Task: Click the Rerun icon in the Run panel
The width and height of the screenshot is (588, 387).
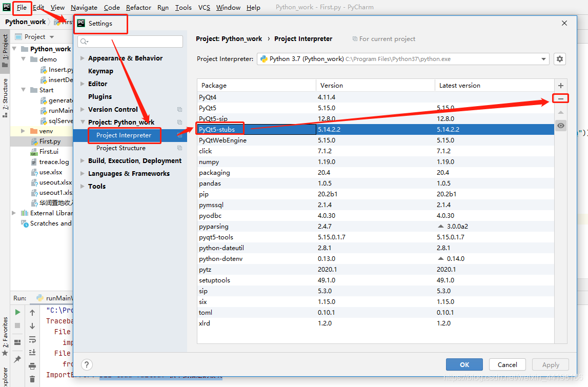Action: pos(17,312)
